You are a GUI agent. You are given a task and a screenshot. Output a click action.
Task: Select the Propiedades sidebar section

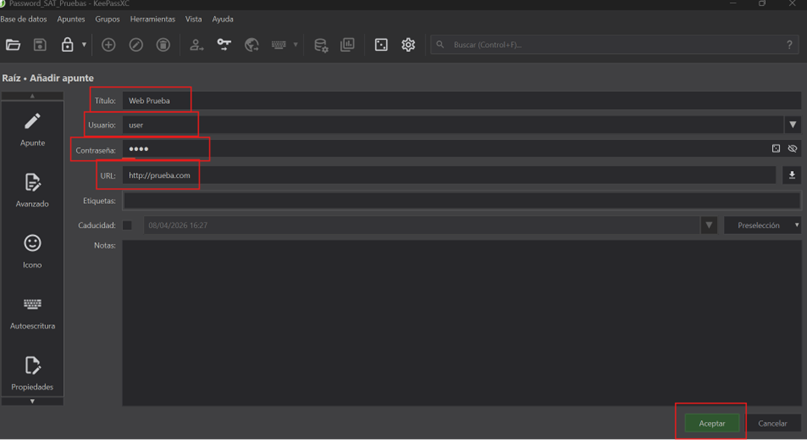point(32,374)
